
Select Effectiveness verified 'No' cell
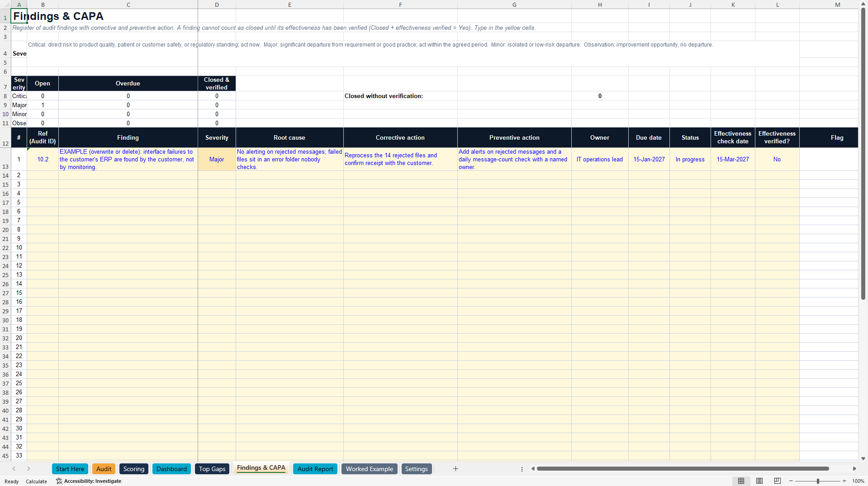coord(777,159)
